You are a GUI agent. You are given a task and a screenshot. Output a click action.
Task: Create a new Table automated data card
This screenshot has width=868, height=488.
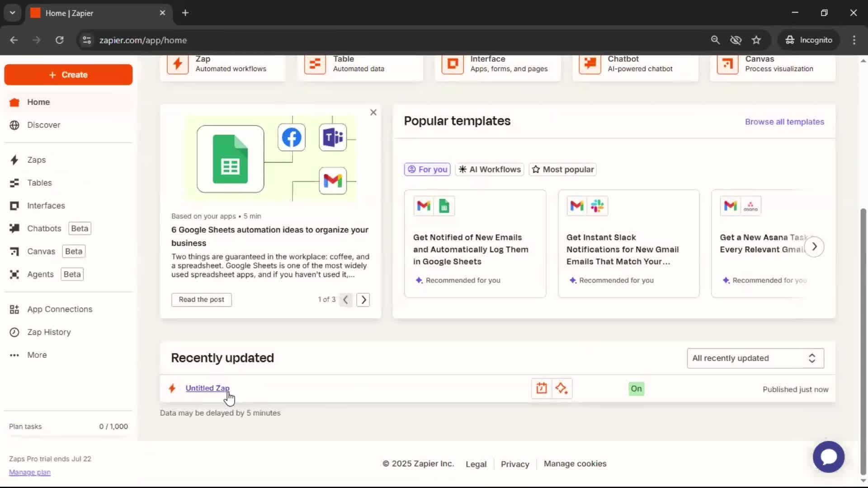pyautogui.click(x=360, y=68)
